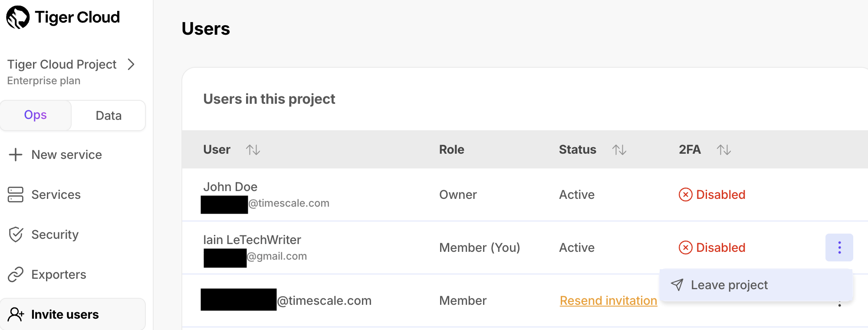Click Disabled 2FA label for Iain LeTechWriter
868x330 pixels.
(x=721, y=247)
